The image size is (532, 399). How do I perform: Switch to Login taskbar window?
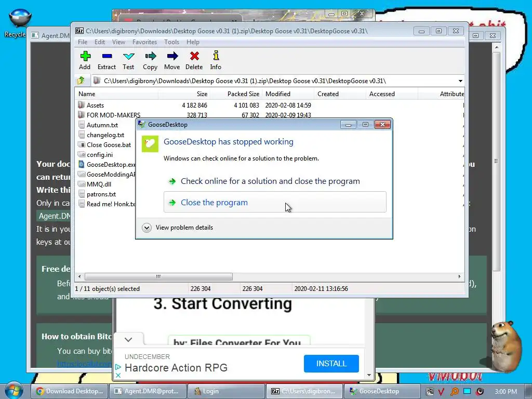[x=227, y=391]
